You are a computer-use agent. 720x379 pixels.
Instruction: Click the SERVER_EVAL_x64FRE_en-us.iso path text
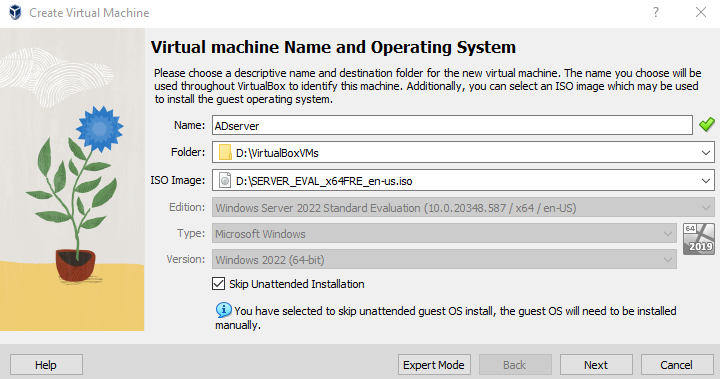324,181
